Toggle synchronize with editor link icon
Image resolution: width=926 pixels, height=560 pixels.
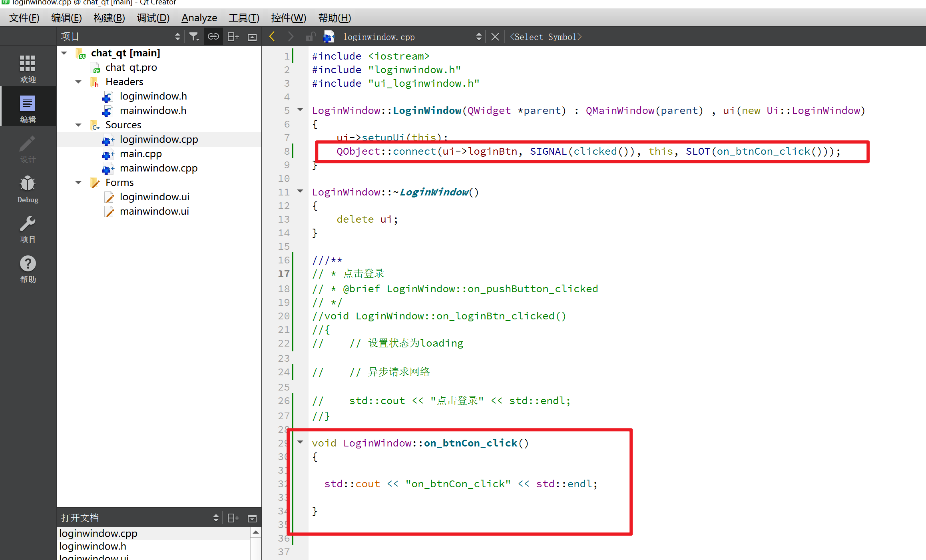point(213,37)
